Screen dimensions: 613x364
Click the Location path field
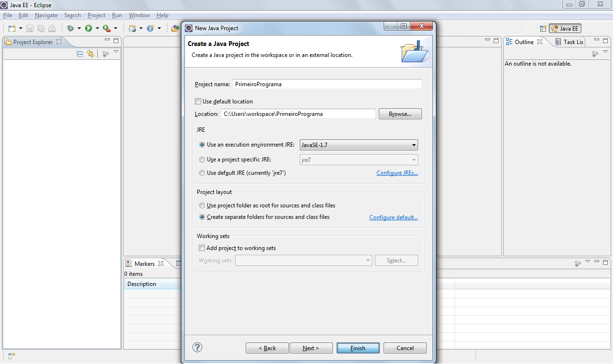[x=298, y=114]
